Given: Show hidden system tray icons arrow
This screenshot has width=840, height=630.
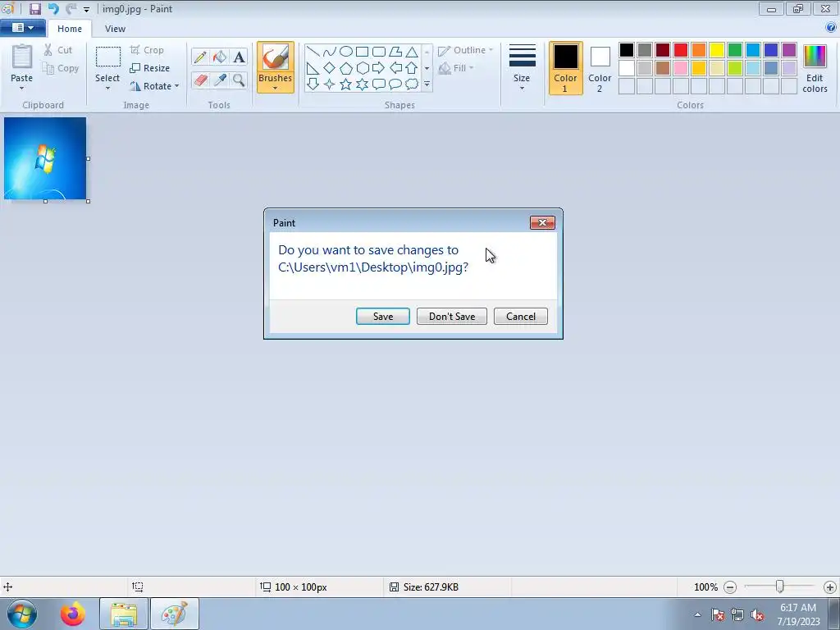Looking at the screenshot, I should 697,614.
